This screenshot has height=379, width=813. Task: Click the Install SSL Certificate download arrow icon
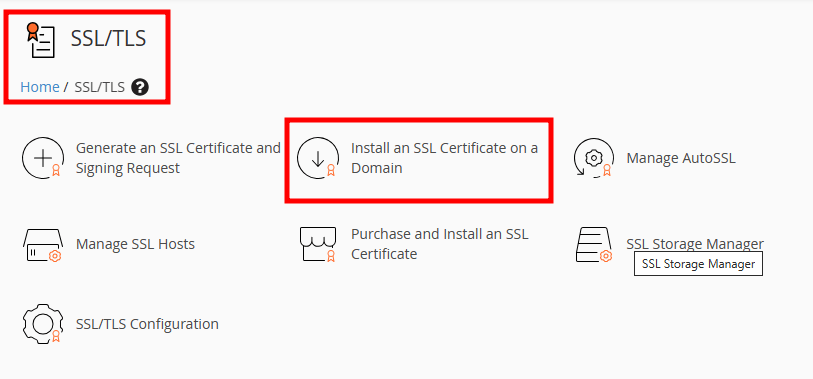coord(318,158)
